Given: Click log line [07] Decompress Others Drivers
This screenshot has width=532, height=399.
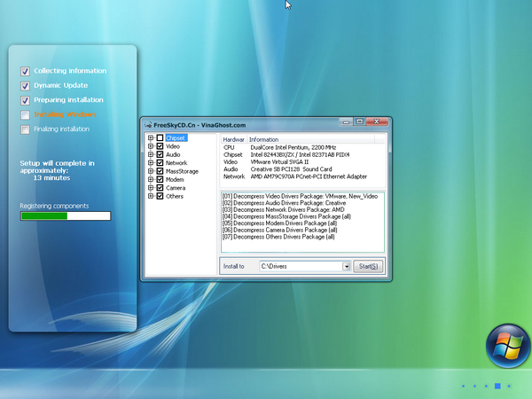Looking at the screenshot, I should point(278,237).
